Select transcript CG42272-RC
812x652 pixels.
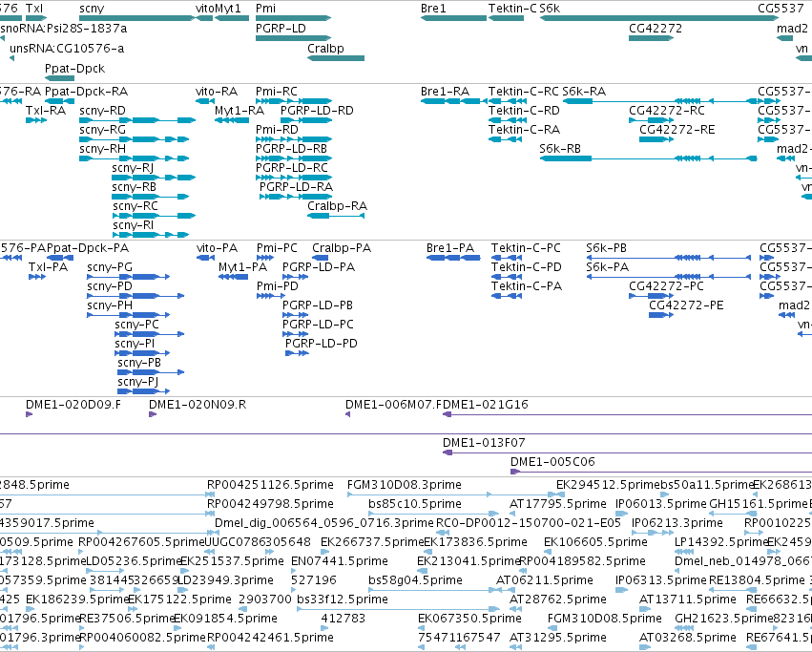tap(651, 120)
